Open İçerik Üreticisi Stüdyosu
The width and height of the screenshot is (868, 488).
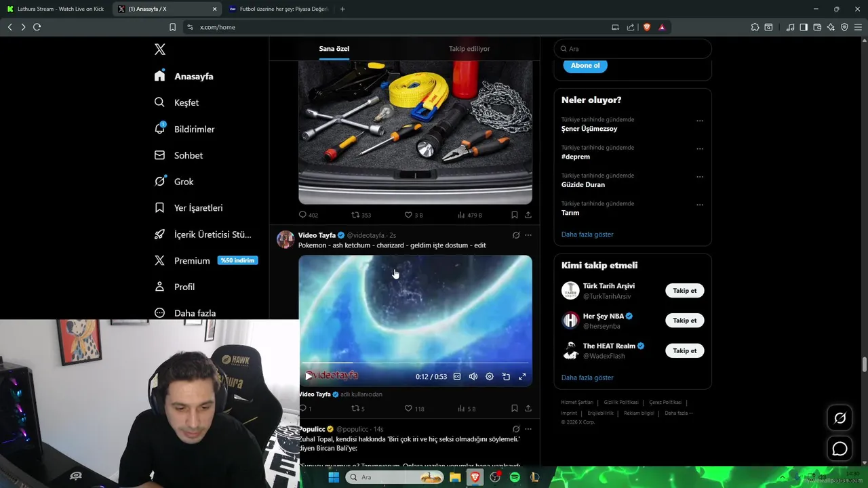click(x=203, y=235)
